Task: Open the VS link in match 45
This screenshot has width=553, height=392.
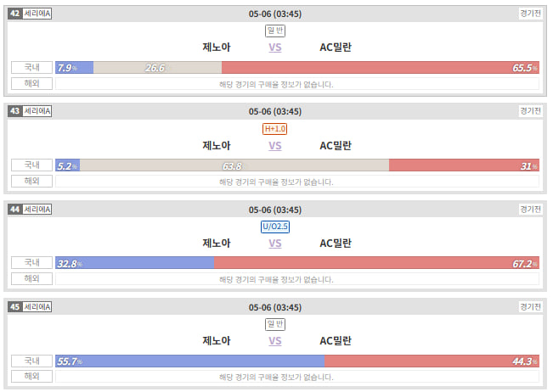Action: point(275,340)
